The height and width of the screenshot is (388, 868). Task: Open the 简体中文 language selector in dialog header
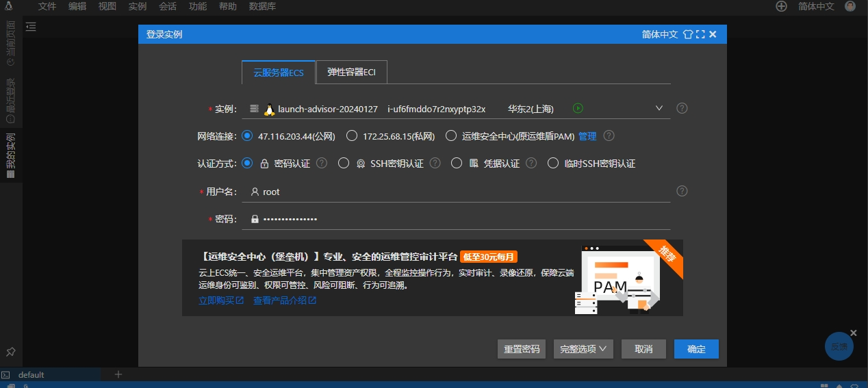pyautogui.click(x=659, y=34)
